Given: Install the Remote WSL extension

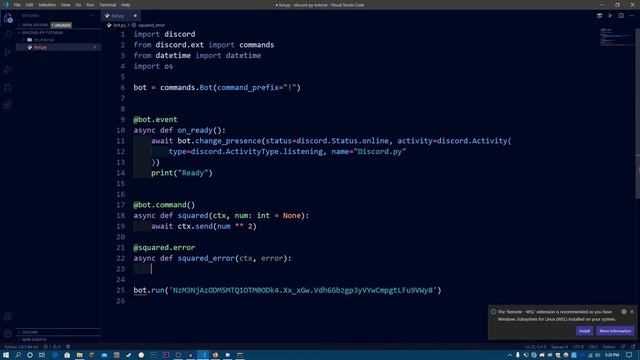Looking at the screenshot, I should [x=584, y=331].
